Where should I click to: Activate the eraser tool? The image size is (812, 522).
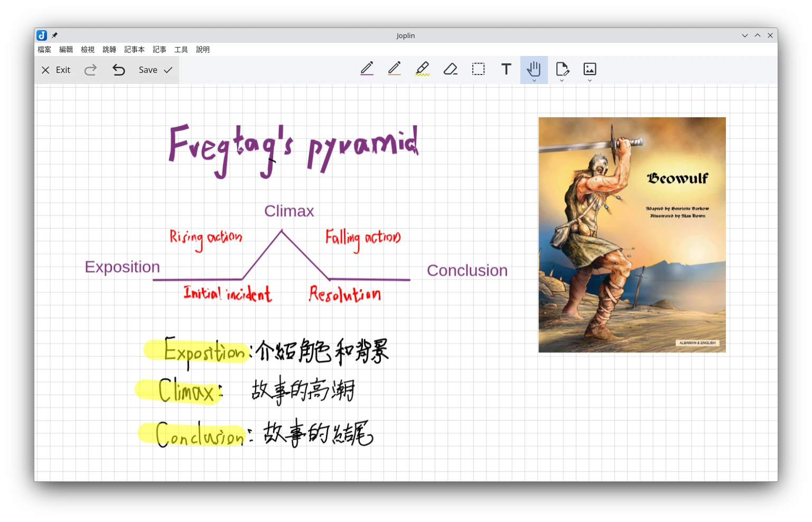coord(451,69)
